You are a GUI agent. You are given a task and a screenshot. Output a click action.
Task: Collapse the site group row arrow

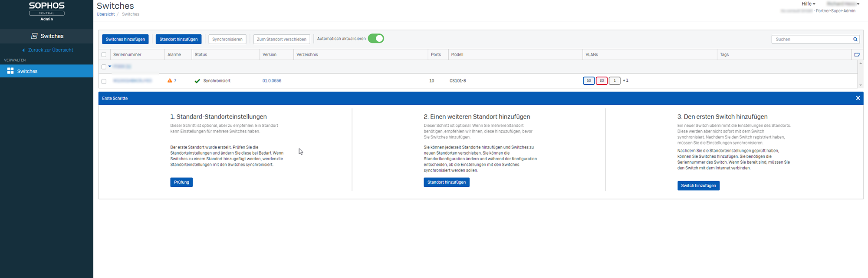110,66
